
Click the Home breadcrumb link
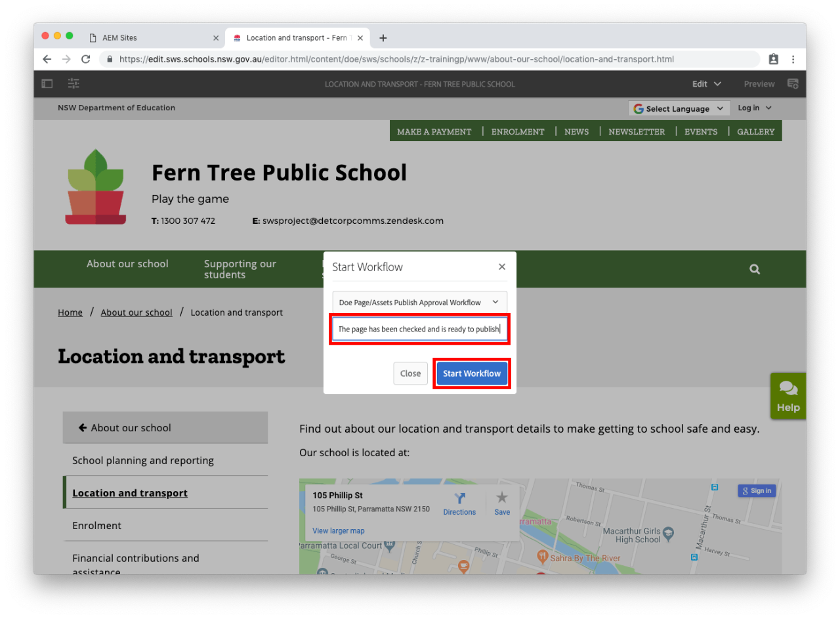(x=70, y=312)
